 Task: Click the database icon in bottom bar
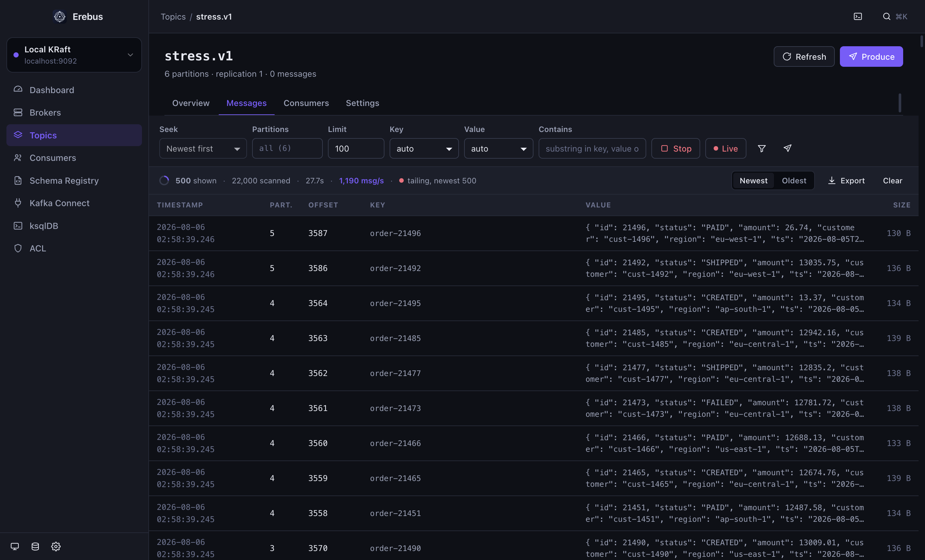35,546
